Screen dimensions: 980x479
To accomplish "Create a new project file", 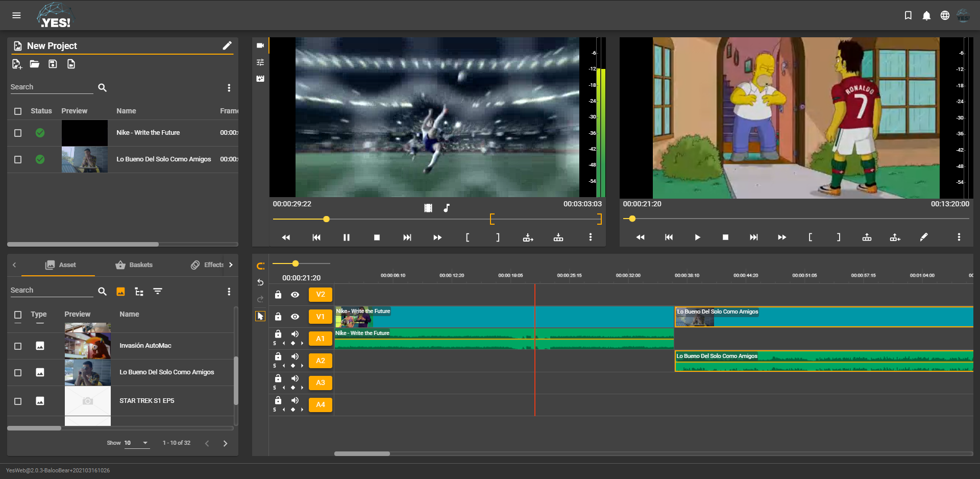I will click(x=17, y=64).
